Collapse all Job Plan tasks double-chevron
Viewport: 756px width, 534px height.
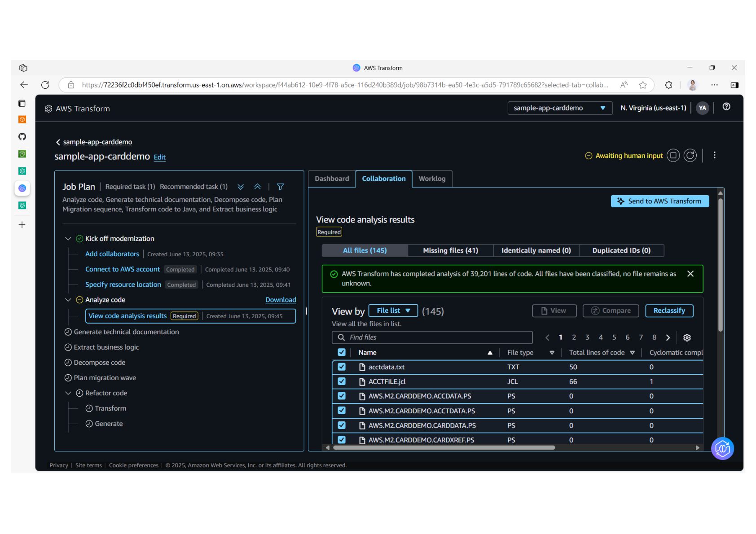pyautogui.click(x=257, y=187)
